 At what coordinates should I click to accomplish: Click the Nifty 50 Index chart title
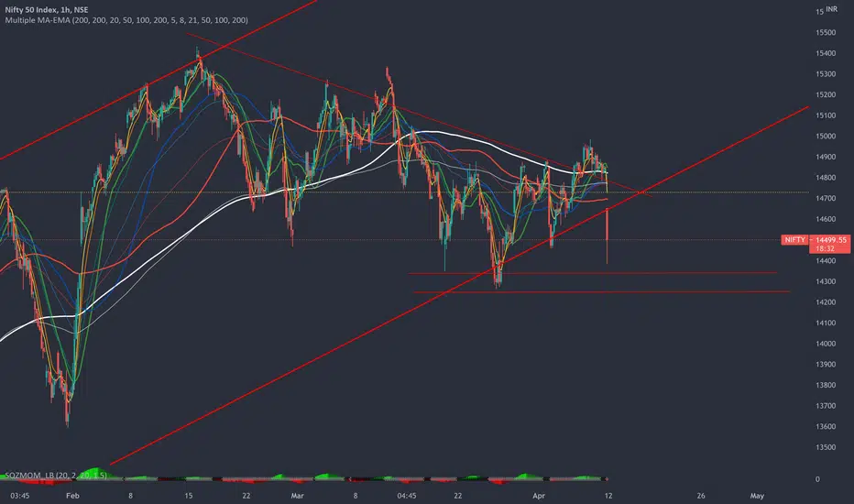(x=47, y=10)
